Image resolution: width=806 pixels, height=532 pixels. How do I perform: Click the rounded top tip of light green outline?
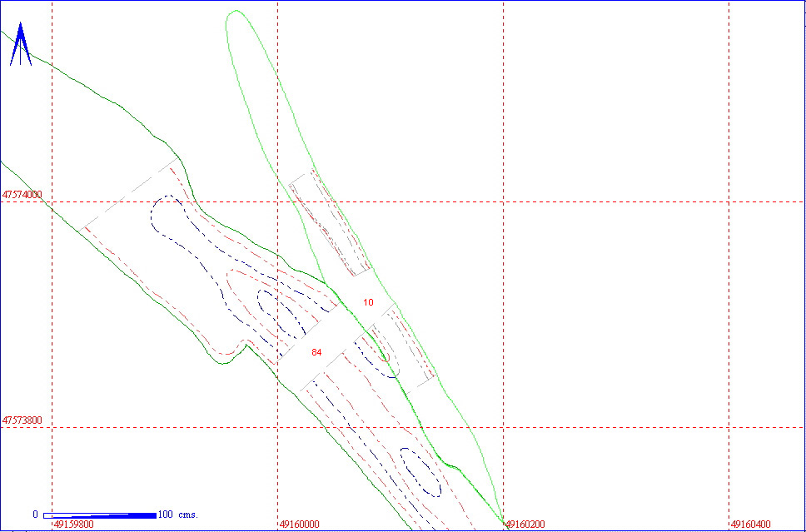pos(236,12)
